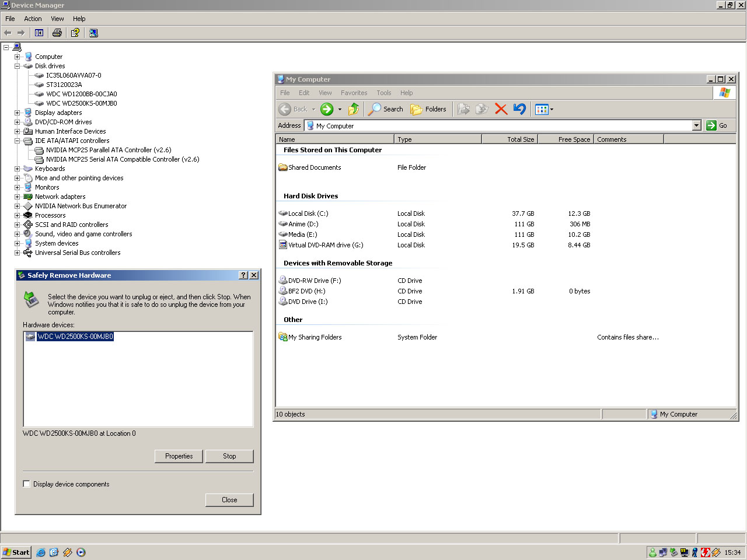Sort by Total Size column header

pyautogui.click(x=509, y=139)
